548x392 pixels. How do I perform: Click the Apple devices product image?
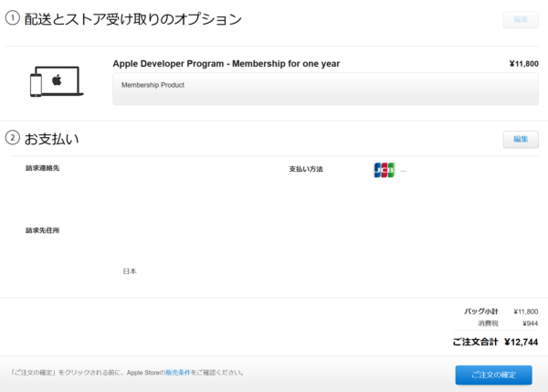click(x=57, y=81)
